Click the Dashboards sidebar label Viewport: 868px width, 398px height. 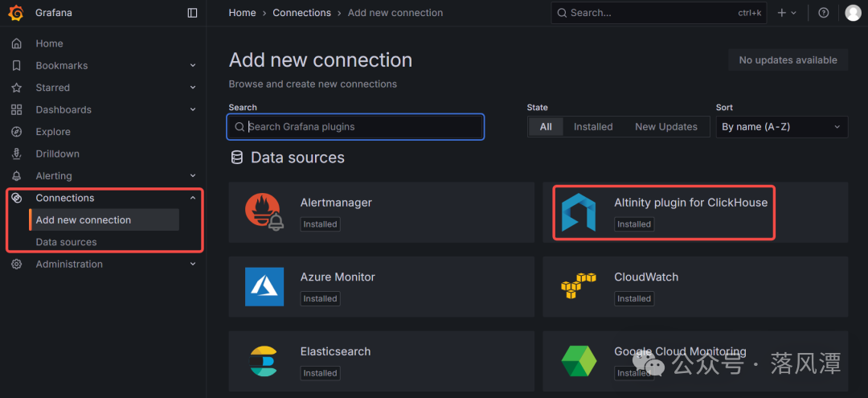click(63, 109)
